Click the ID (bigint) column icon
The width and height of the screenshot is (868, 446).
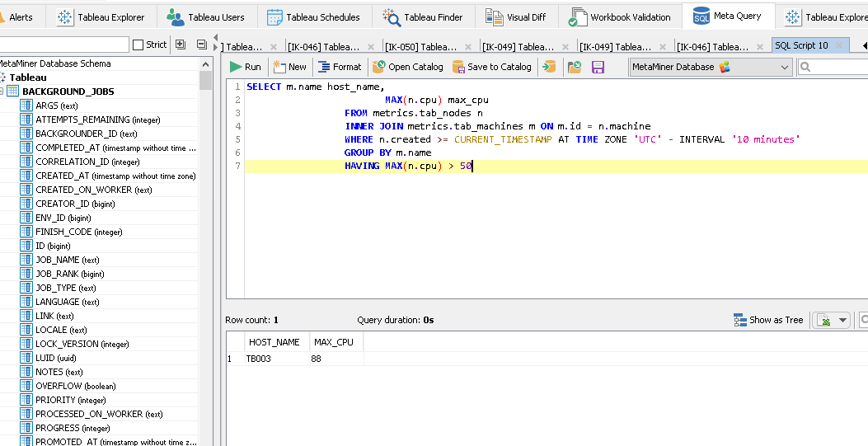[26, 245]
